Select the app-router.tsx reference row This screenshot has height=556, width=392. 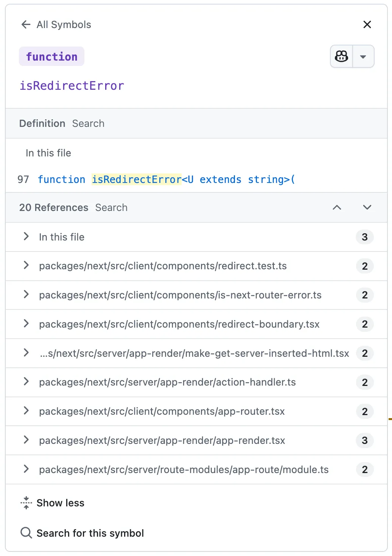click(x=196, y=411)
